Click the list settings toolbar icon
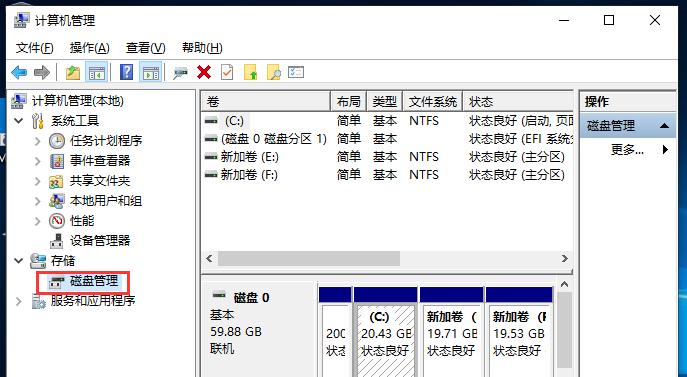The height and width of the screenshot is (377, 687). click(x=296, y=72)
